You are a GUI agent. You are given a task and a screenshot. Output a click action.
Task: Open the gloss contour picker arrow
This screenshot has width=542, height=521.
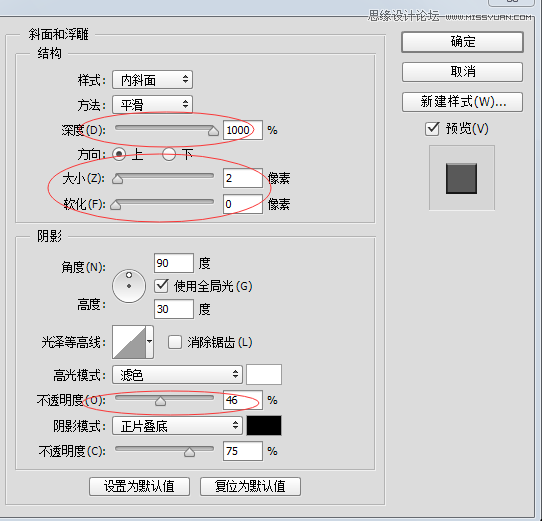tap(150, 342)
